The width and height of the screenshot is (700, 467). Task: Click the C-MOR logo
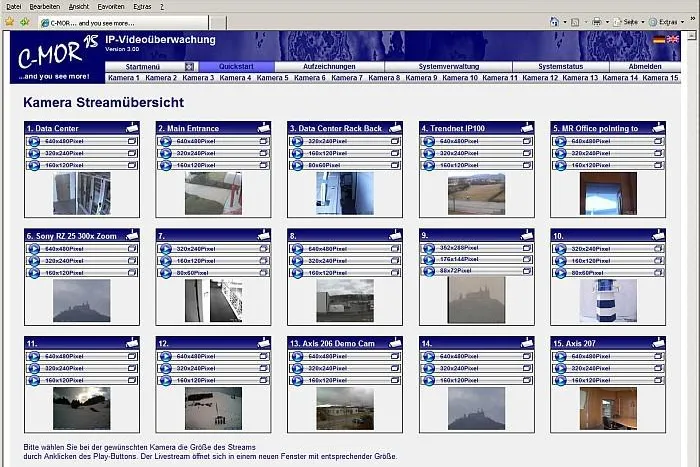coord(57,57)
